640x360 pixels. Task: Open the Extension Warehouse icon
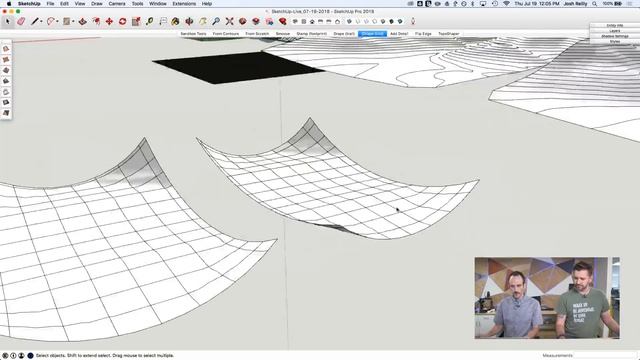coord(256,21)
